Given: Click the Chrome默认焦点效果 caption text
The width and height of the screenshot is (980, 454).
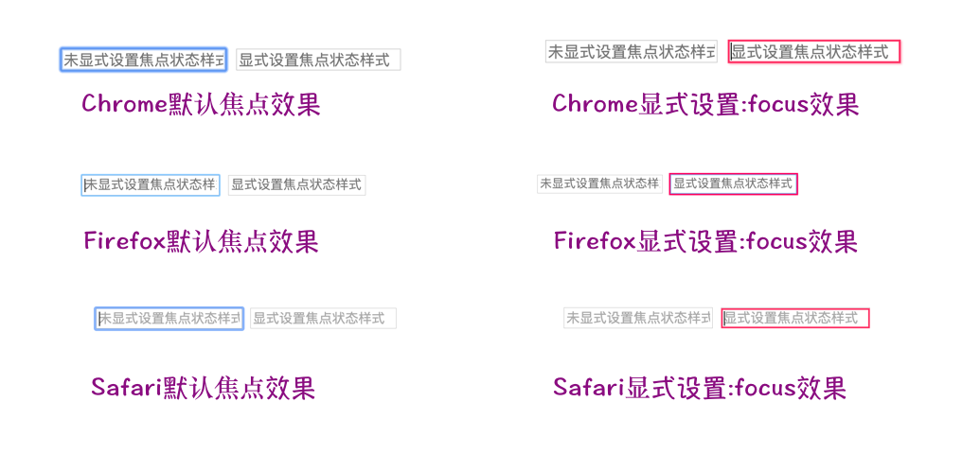Looking at the screenshot, I should pyautogui.click(x=201, y=104).
